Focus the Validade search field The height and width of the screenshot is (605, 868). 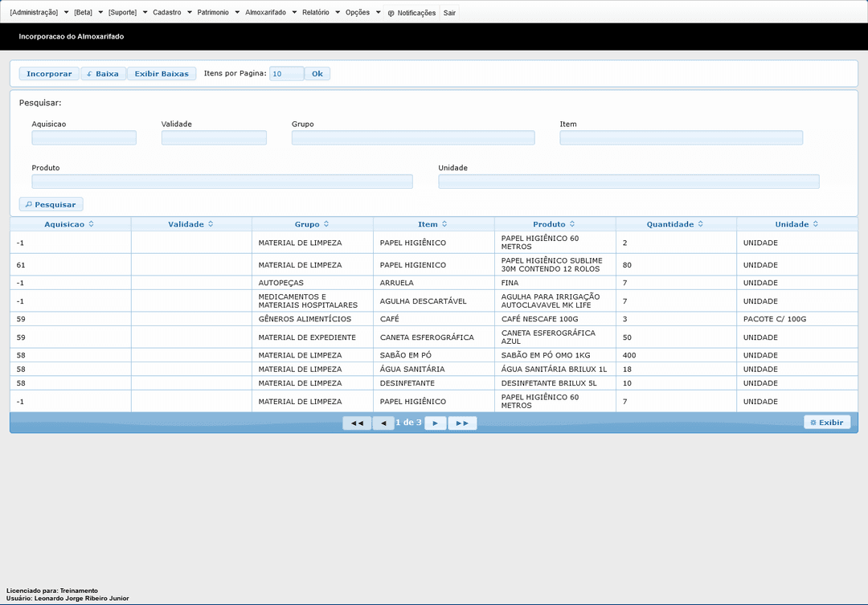click(214, 138)
